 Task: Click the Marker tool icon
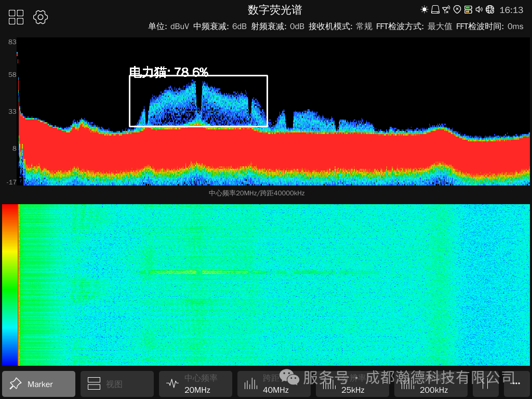(x=17, y=384)
